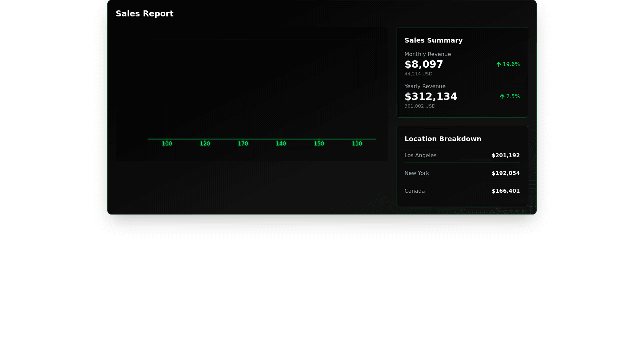Click the Sales Report heading
The image size is (644, 362).
(145, 14)
